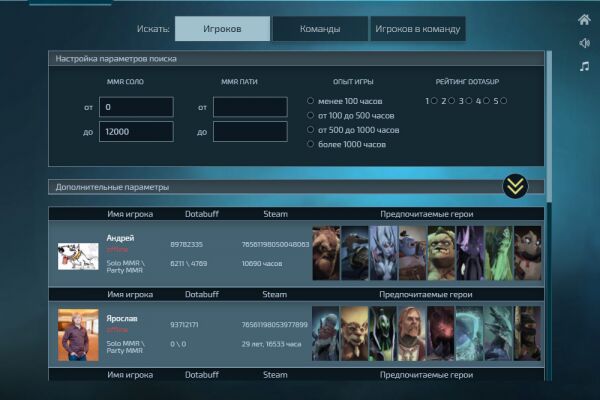Select 'от 100 до 500 часов' option
600x400 pixels.
310,115
